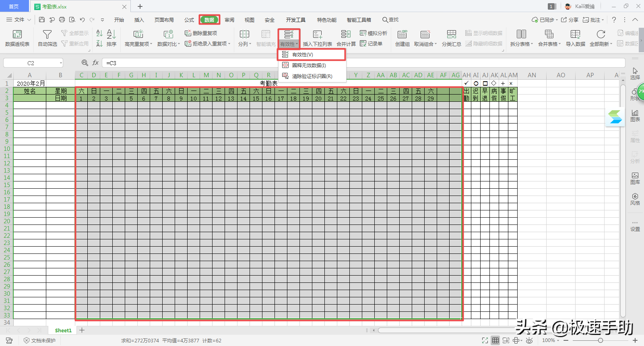
Task: Switch to the Data (数据) ribbon tab
Action: point(209,20)
